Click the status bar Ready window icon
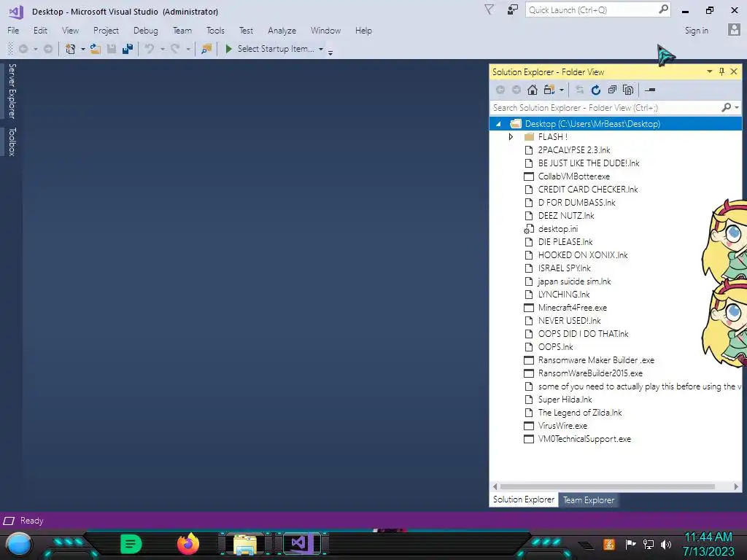 (x=9, y=521)
